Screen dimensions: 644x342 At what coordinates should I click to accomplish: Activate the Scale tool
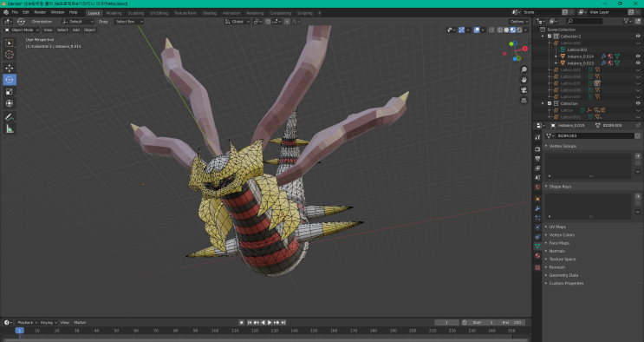[10, 92]
